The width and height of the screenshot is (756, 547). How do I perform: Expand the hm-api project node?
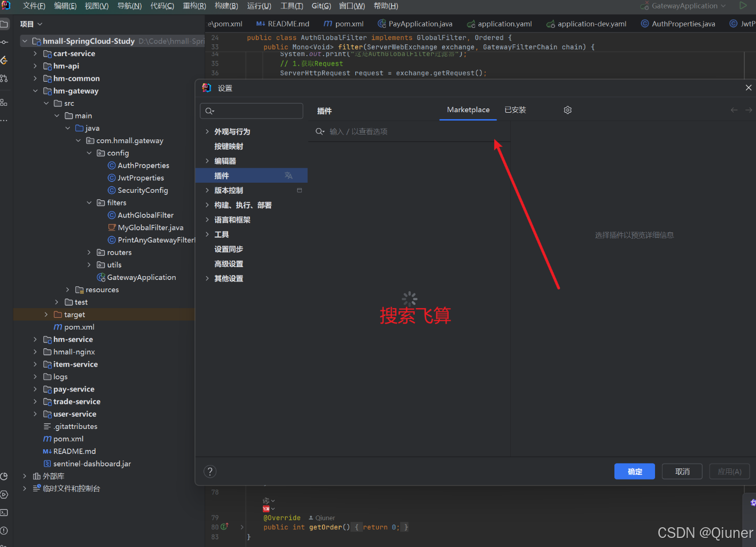click(x=35, y=66)
